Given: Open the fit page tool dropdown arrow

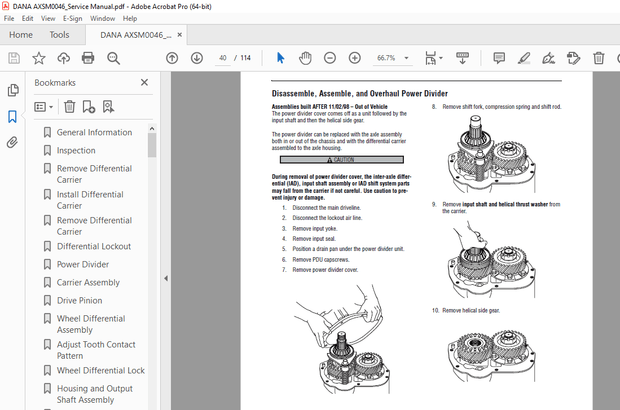Looking at the screenshot, I should pyautogui.click(x=441, y=58).
